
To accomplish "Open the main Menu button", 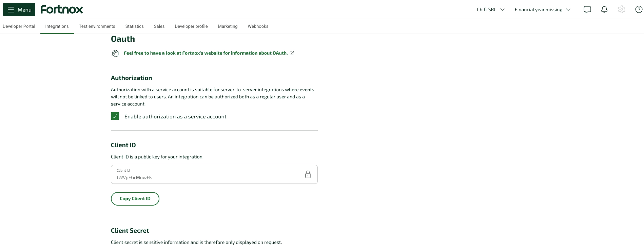I will [19, 9].
